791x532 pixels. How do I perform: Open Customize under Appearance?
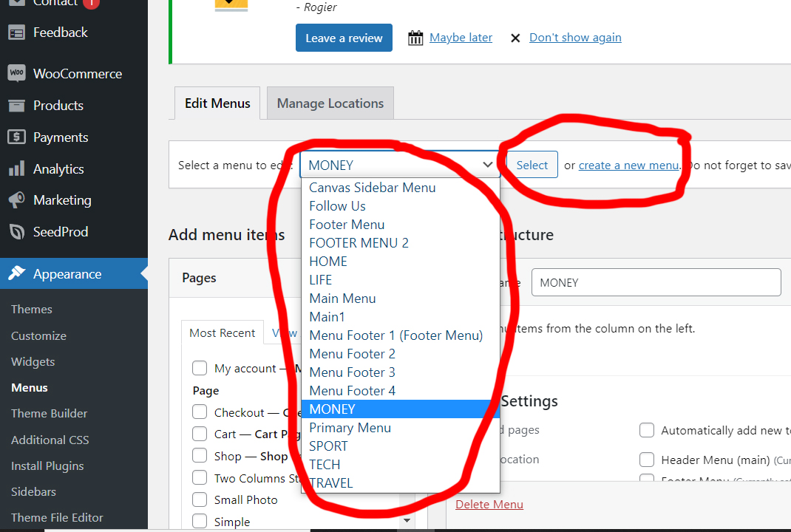pyautogui.click(x=38, y=336)
